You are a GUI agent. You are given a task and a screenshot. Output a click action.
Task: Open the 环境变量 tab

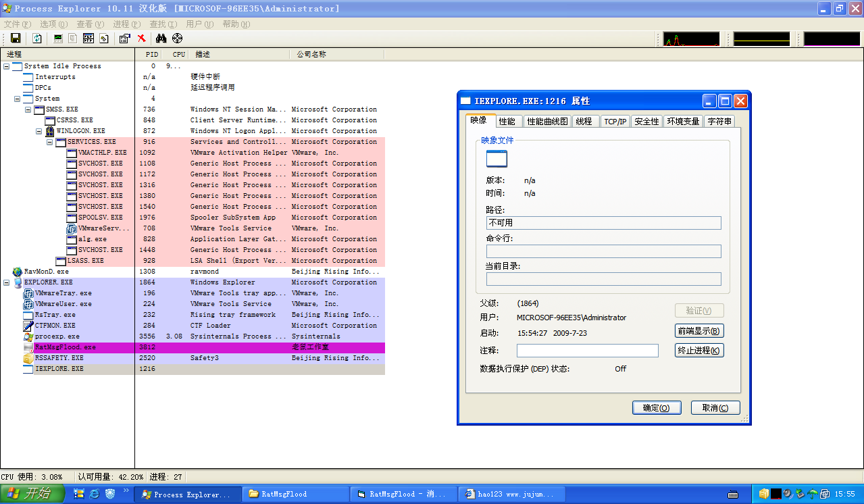tap(683, 122)
